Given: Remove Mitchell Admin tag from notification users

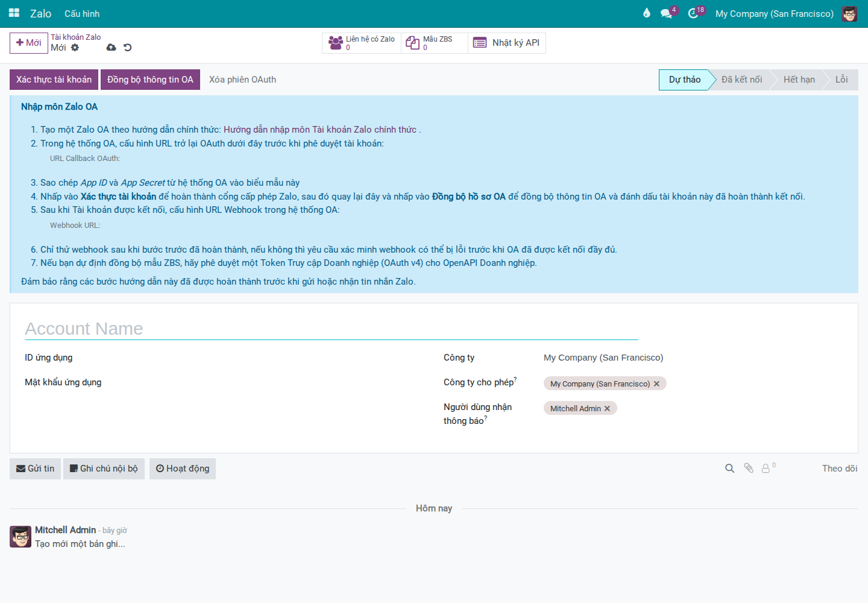Looking at the screenshot, I should tap(608, 408).
